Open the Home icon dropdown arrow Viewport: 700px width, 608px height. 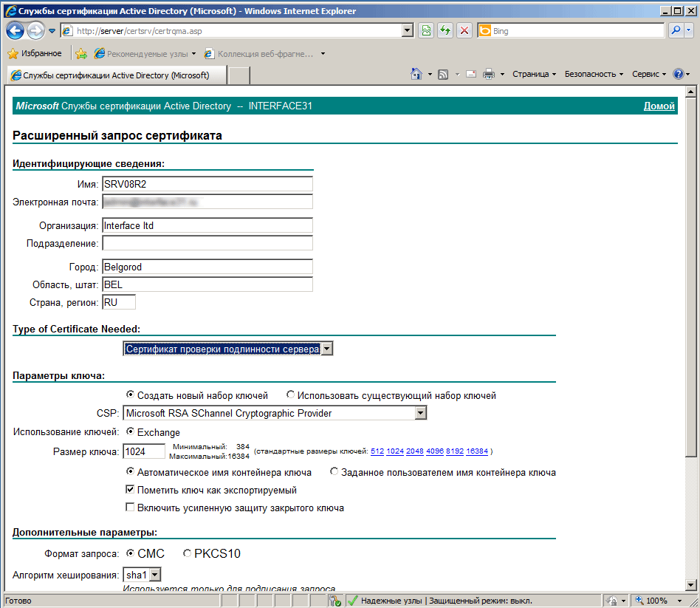(x=430, y=74)
